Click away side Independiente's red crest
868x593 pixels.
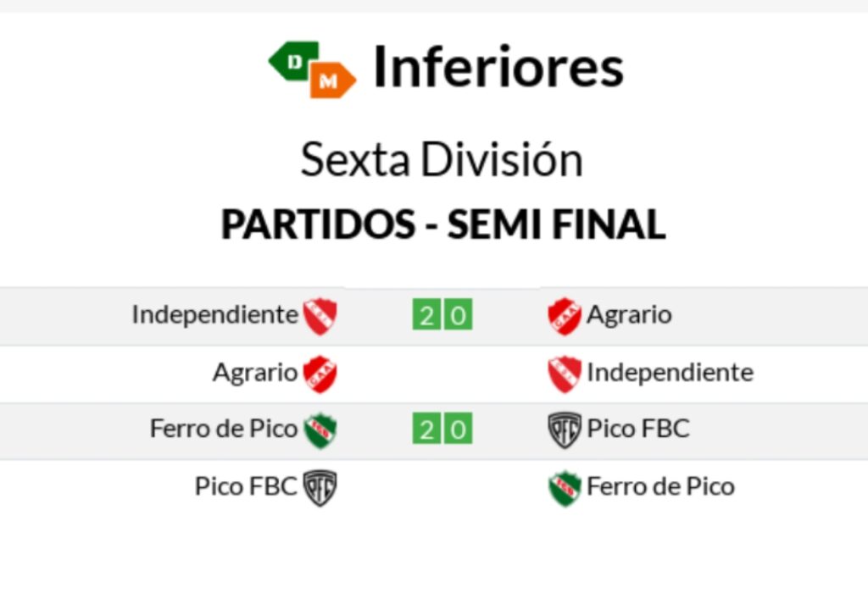(x=565, y=374)
